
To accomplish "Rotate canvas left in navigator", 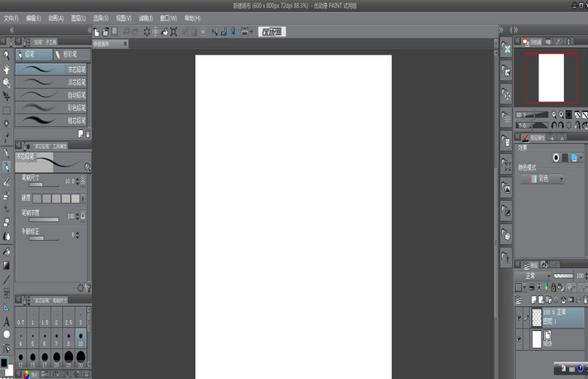I will pyautogui.click(x=553, y=125).
